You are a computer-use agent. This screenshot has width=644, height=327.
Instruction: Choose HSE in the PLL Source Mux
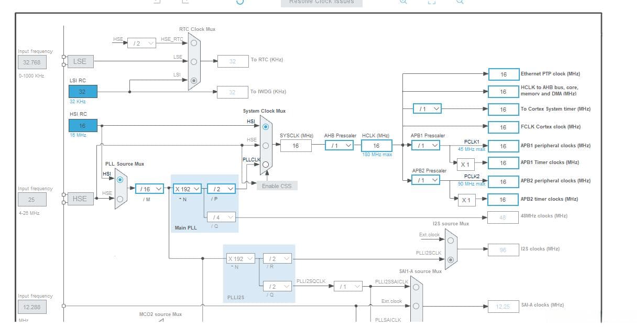click(121, 199)
